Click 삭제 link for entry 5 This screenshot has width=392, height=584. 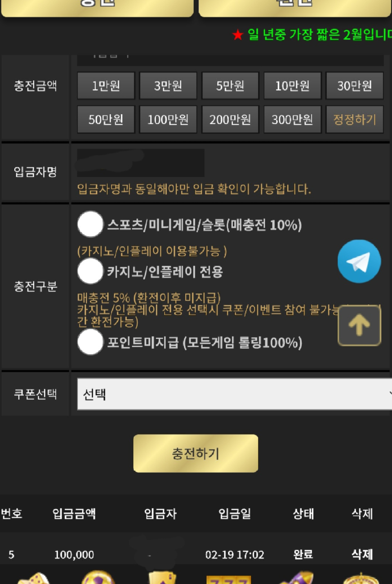[x=362, y=554]
